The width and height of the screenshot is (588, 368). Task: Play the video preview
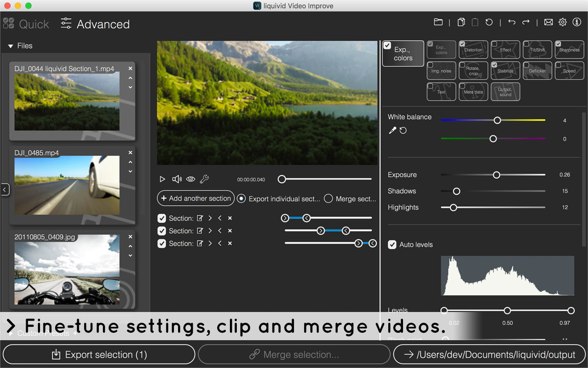pyautogui.click(x=163, y=179)
